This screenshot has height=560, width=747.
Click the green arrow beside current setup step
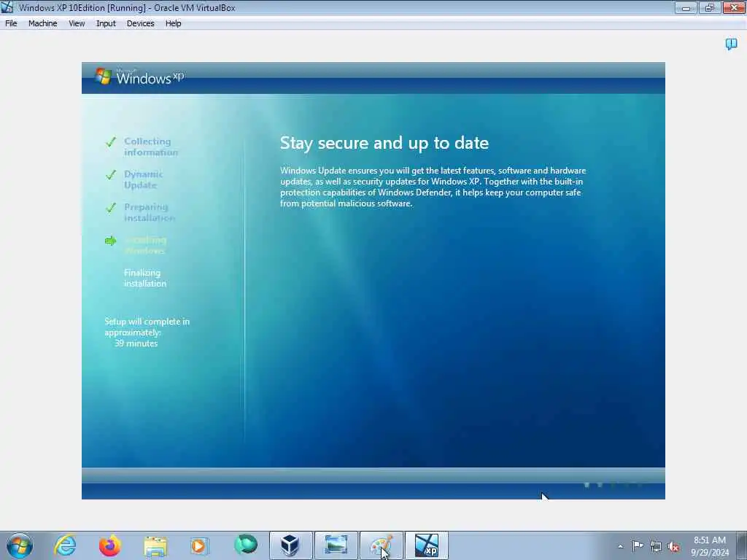pyautogui.click(x=111, y=241)
